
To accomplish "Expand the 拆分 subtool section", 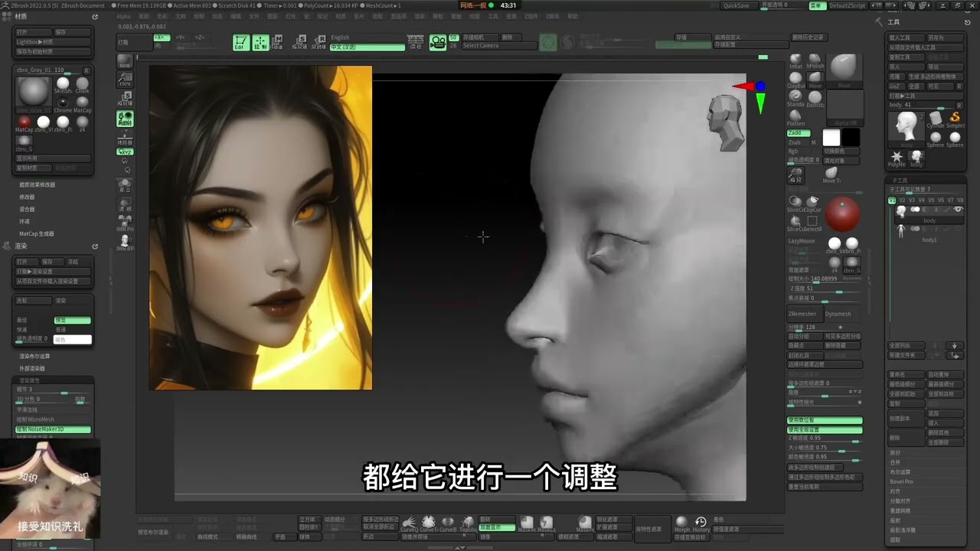I will (895, 452).
